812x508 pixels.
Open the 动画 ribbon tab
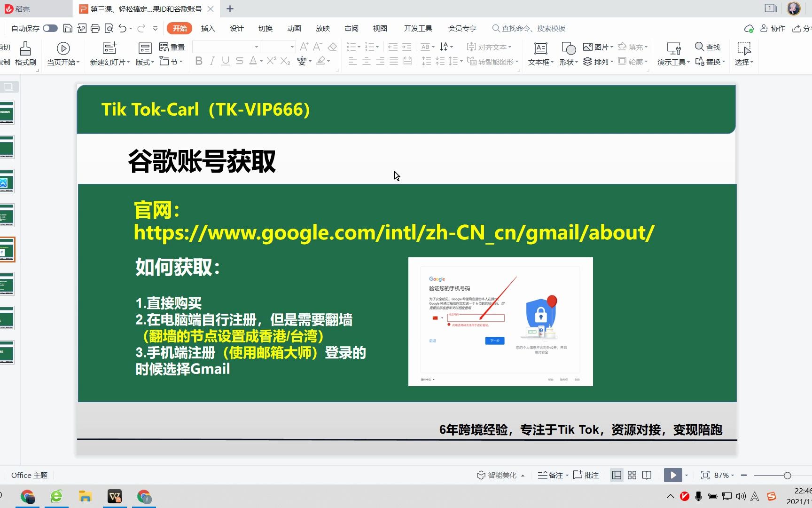294,28
